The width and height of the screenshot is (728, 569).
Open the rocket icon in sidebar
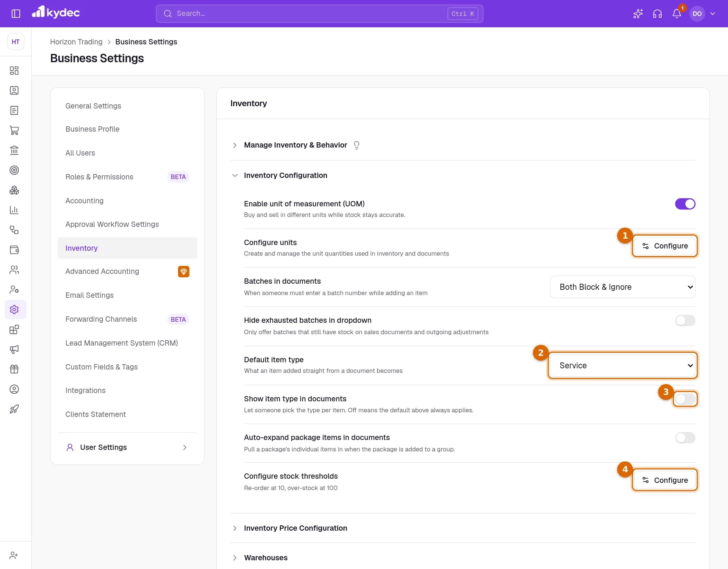pyautogui.click(x=14, y=409)
